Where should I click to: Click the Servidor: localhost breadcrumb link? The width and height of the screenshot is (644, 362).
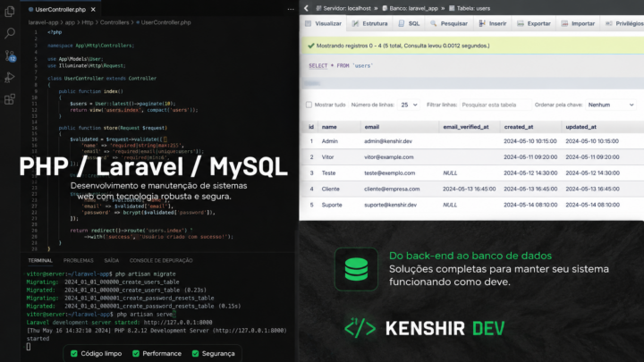click(x=347, y=8)
